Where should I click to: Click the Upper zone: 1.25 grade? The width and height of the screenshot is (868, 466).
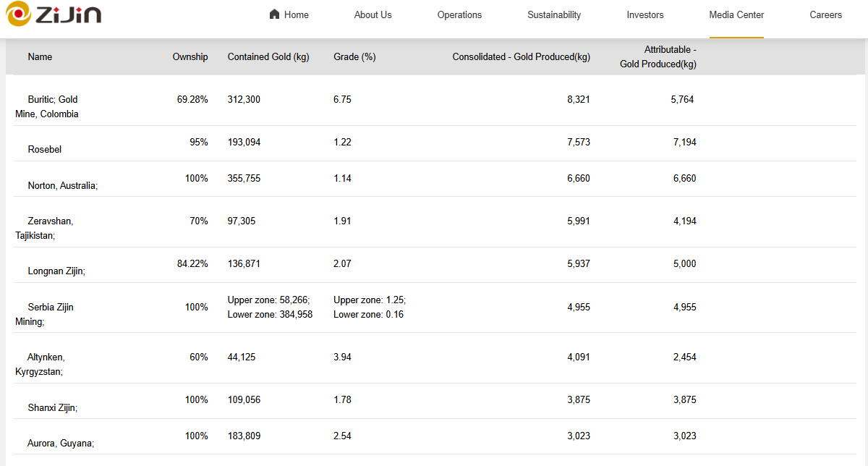tap(370, 300)
